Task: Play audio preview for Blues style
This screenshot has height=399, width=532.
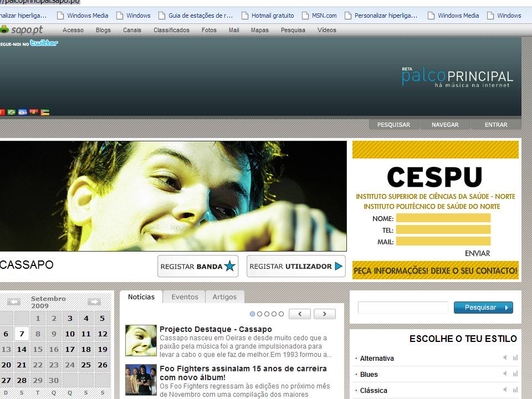Action: pos(505,374)
